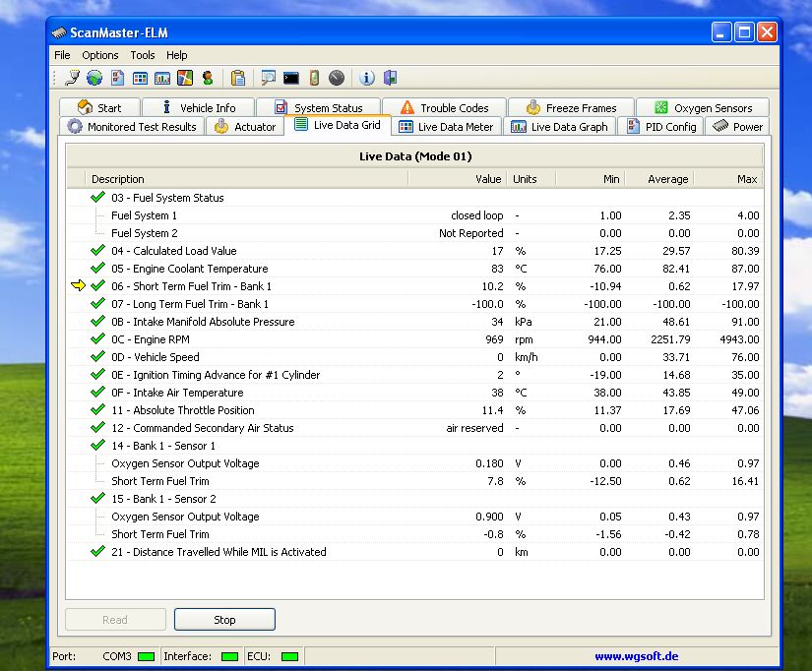This screenshot has height=671, width=812.
Task: Click the disabled Read button
Action: point(115,619)
